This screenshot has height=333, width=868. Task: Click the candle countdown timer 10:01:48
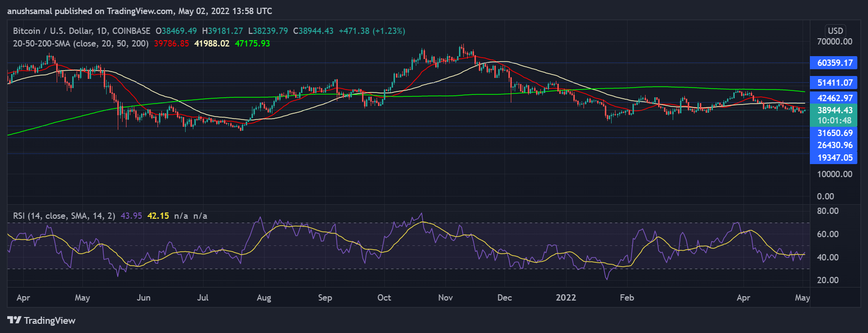pos(835,121)
